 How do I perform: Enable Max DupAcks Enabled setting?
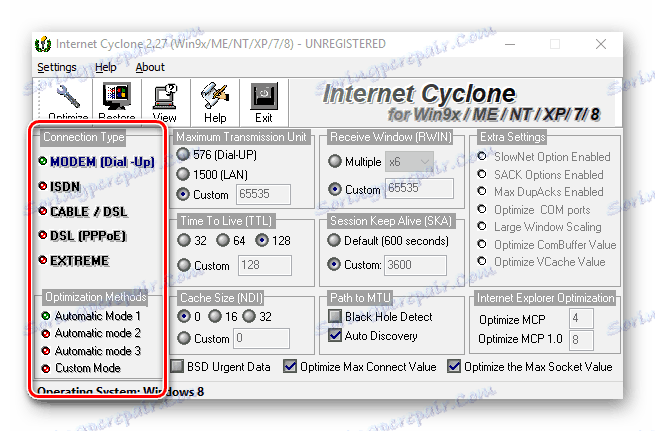(482, 191)
